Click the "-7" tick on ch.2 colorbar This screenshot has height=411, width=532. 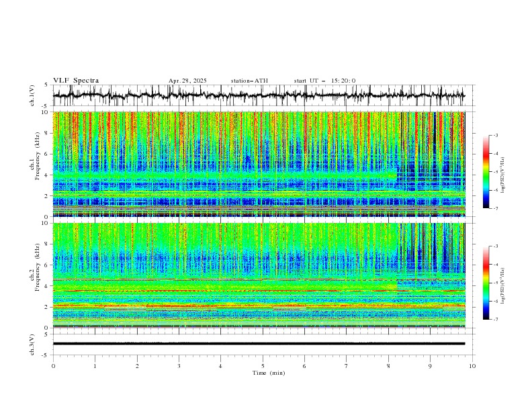click(496, 319)
